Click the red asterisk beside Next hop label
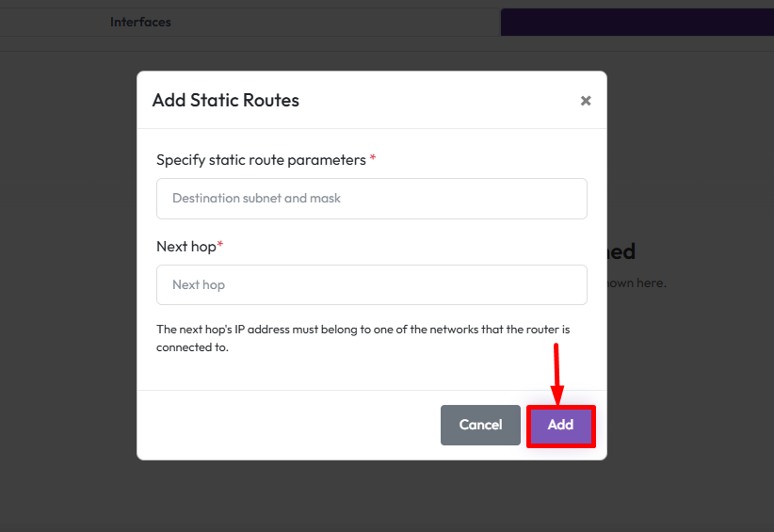774x532 pixels. pos(220,245)
